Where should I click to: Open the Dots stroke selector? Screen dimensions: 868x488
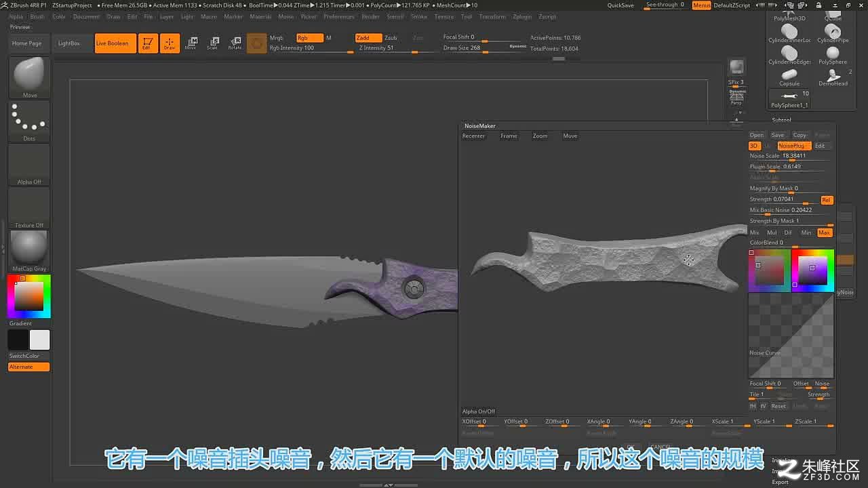pyautogui.click(x=29, y=121)
